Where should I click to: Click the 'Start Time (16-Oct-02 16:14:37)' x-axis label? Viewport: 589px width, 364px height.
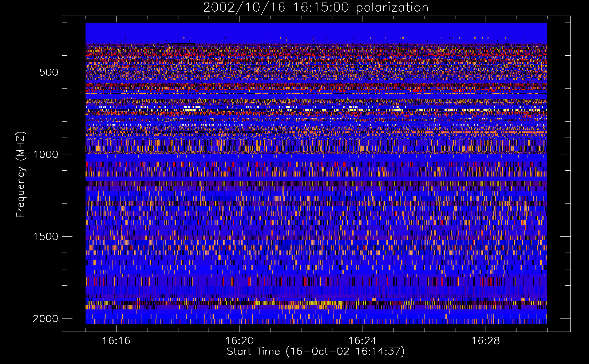(316, 352)
